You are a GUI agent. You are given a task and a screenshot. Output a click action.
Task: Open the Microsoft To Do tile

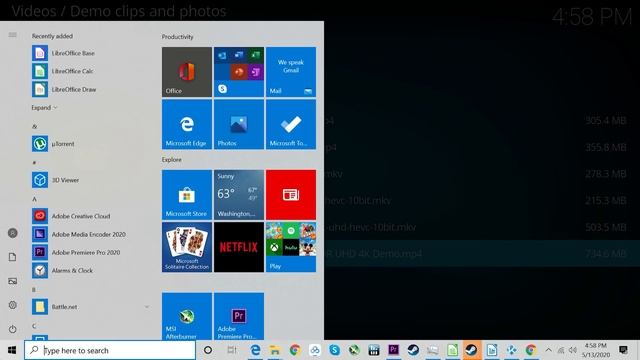[x=291, y=124]
